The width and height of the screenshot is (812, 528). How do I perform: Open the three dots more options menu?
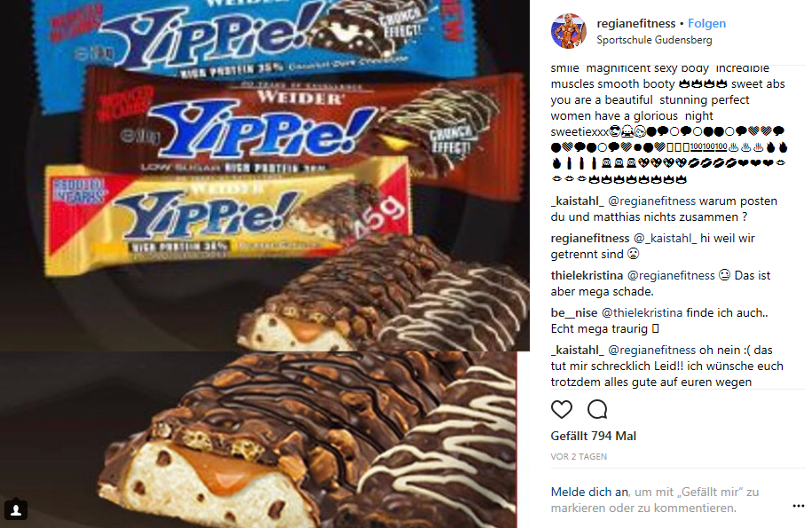[798, 506]
